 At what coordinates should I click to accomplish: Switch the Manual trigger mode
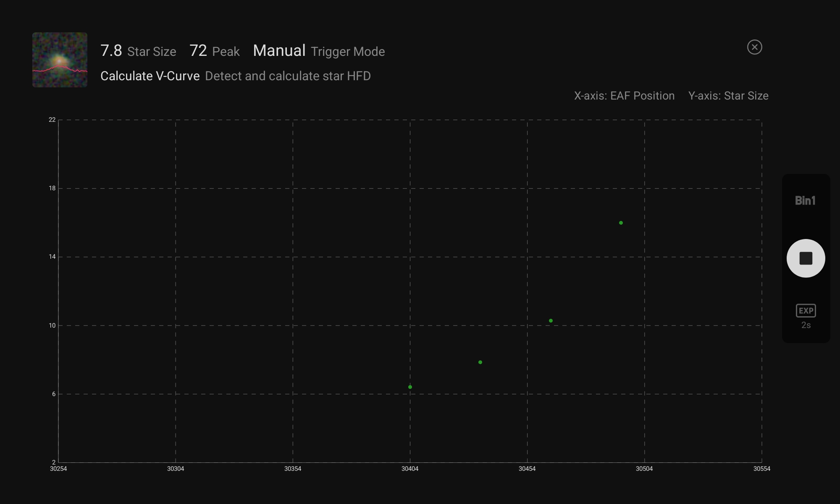[x=279, y=51]
